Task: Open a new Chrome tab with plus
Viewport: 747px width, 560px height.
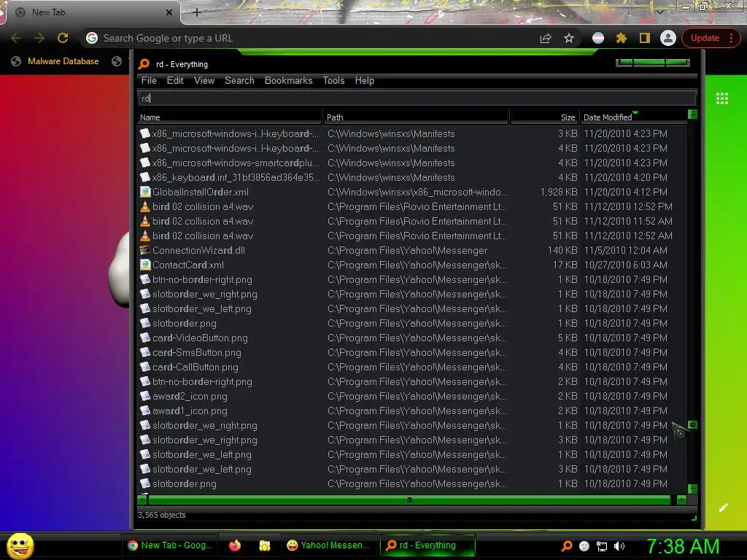Action: 197,12
